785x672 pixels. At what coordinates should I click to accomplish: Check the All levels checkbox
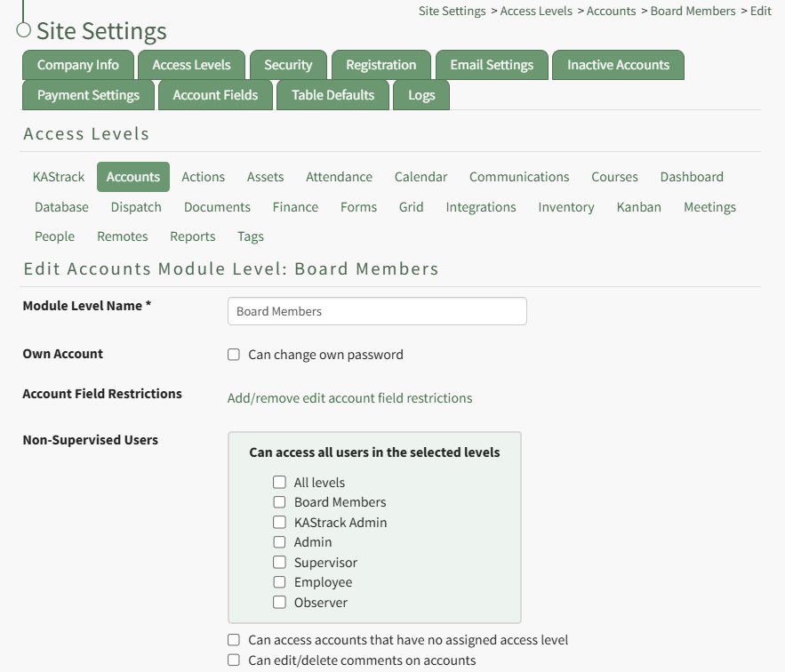tap(279, 482)
